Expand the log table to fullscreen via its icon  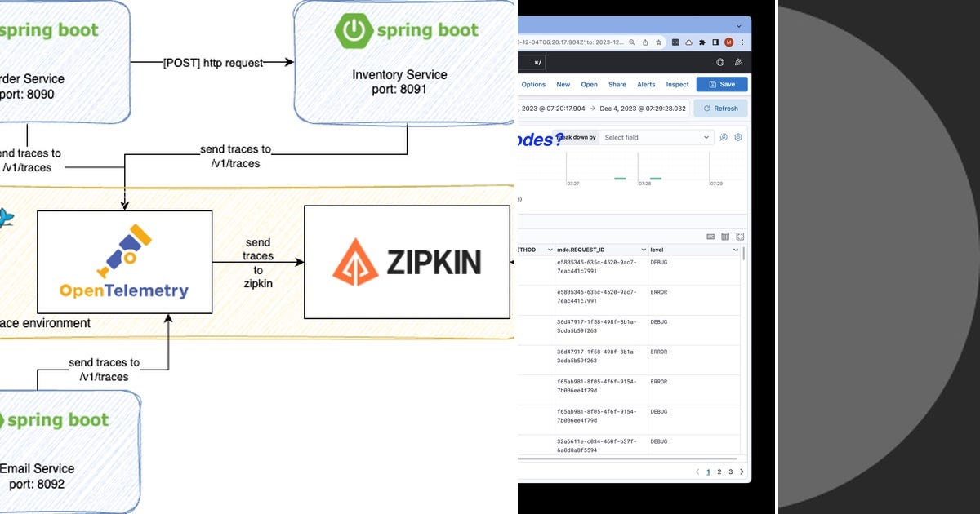pos(739,237)
